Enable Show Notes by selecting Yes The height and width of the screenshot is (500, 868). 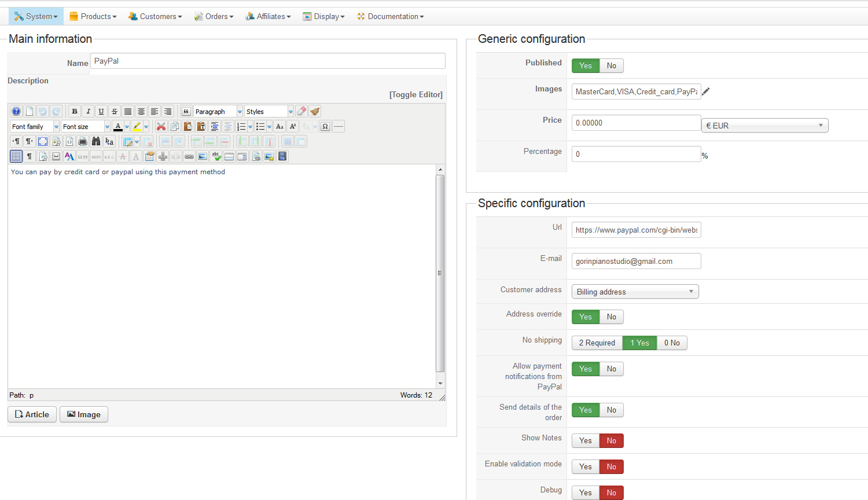[x=586, y=441]
